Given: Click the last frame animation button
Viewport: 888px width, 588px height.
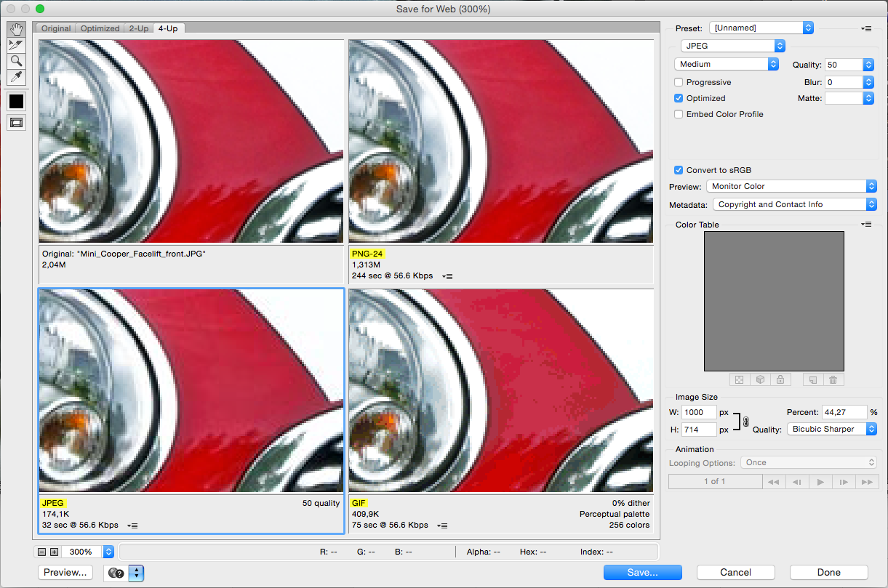Looking at the screenshot, I should [x=867, y=481].
